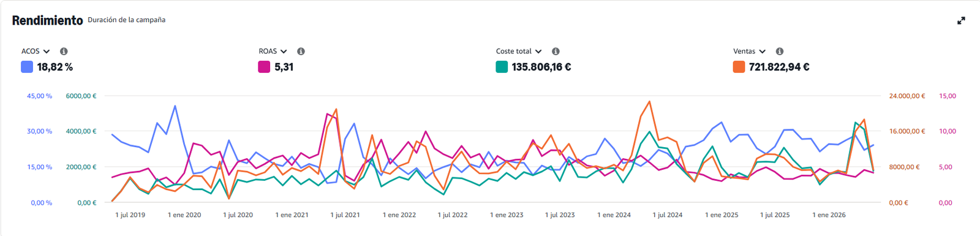Click the 0,00 % ACOS axis label
The height and width of the screenshot is (236, 980).
coord(41,203)
